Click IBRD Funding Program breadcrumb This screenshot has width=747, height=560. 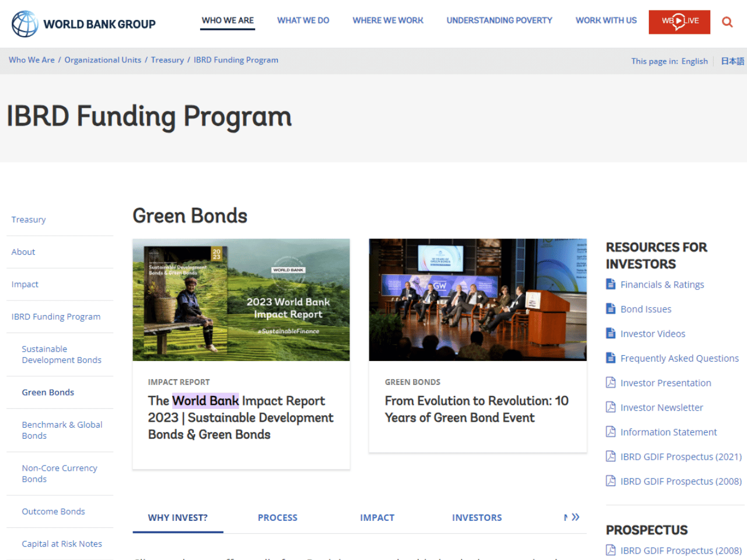tap(236, 60)
